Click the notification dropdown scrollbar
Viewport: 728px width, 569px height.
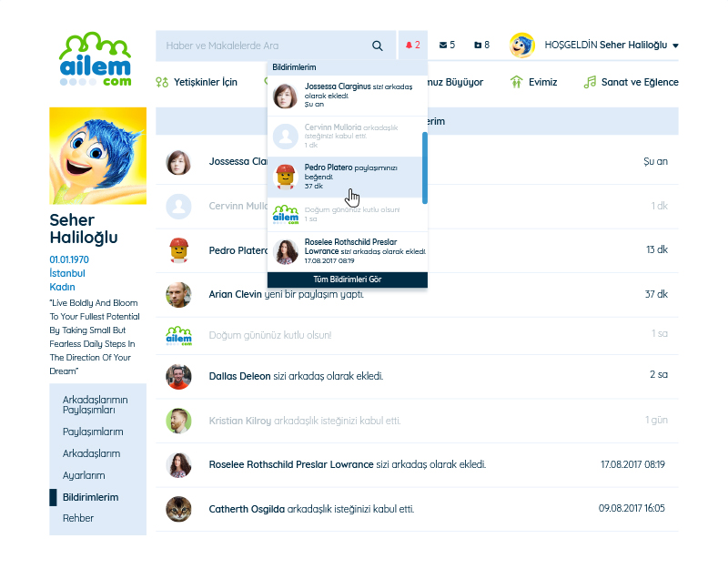pos(425,167)
